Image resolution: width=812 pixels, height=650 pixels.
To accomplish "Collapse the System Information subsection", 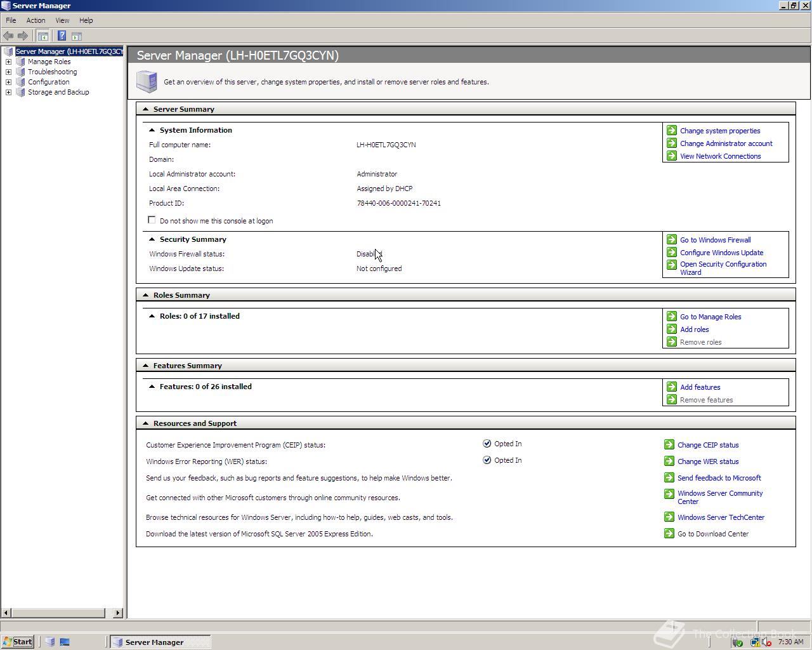I will click(152, 130).
